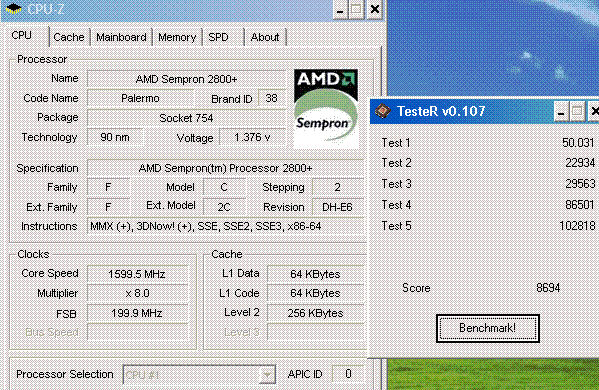Click the empty Bus Speed field

tap(138, 332)
